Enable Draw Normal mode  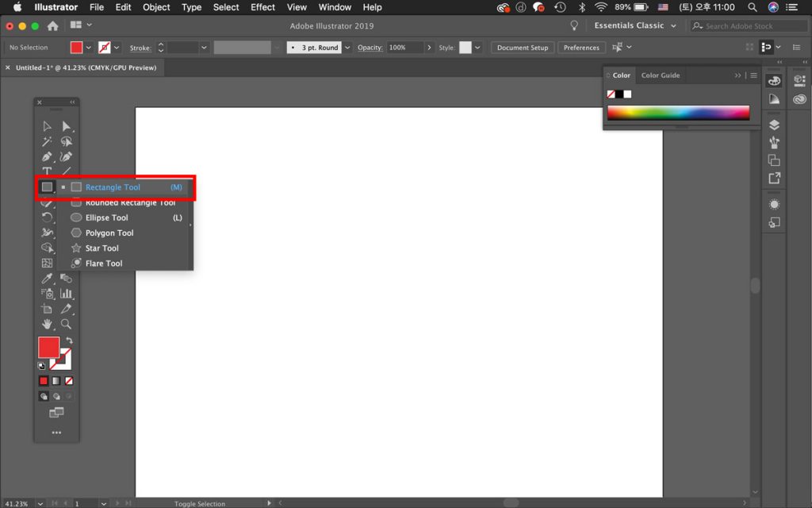click(x=44, y=397)
